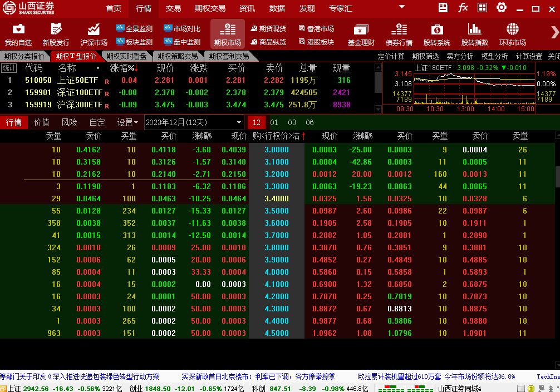Open 香港市场 Hong Kong market

pyautogui.click(x=316, y=28)
